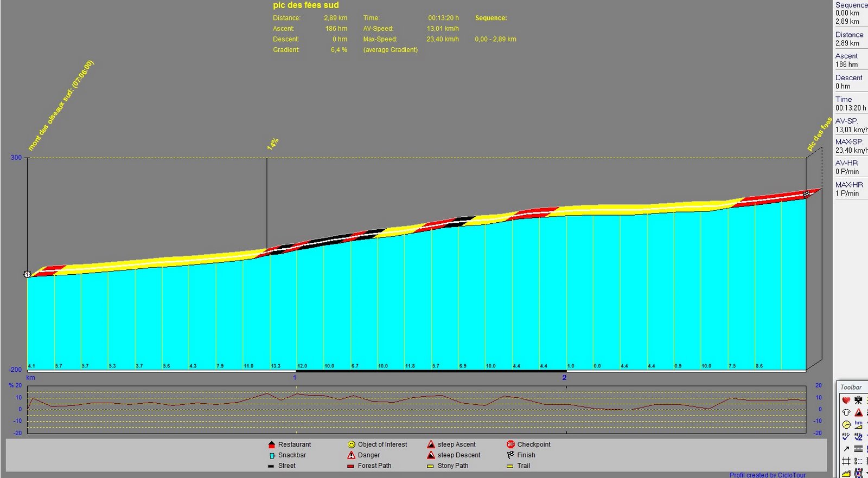
Task: Click the '300' altitude axis label
Action: click(16, 158)
